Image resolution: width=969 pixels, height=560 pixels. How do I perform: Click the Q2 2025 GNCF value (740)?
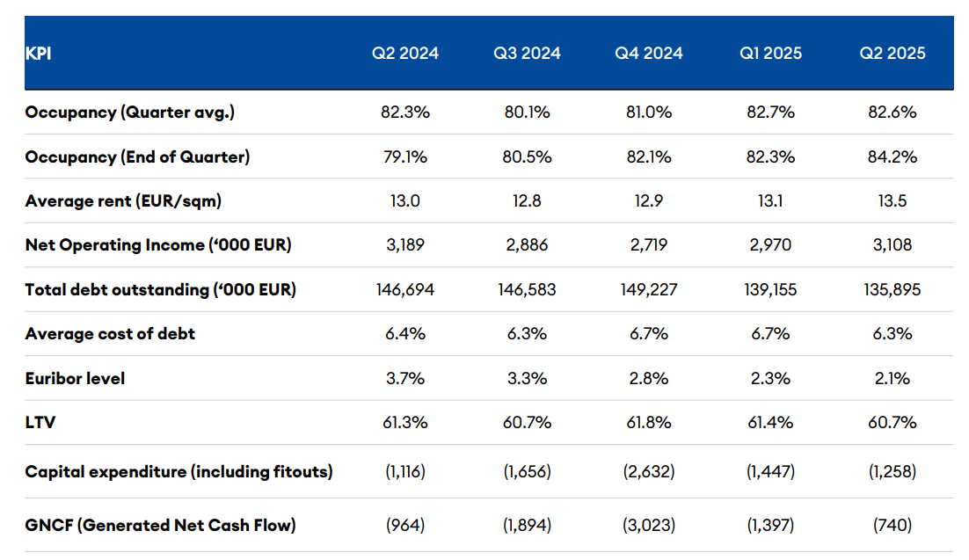pos(892,526)
